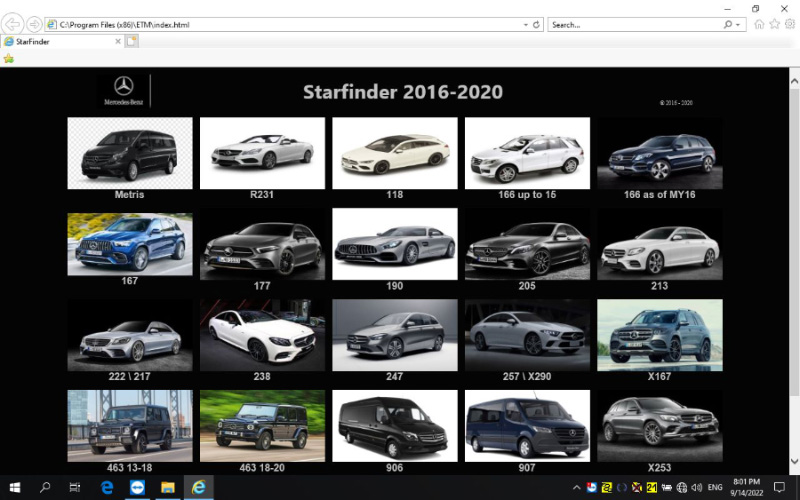The width and height of the screenshot is (800, 500).
Task: Open Windows taskbar search
Action: coord(45,487)
